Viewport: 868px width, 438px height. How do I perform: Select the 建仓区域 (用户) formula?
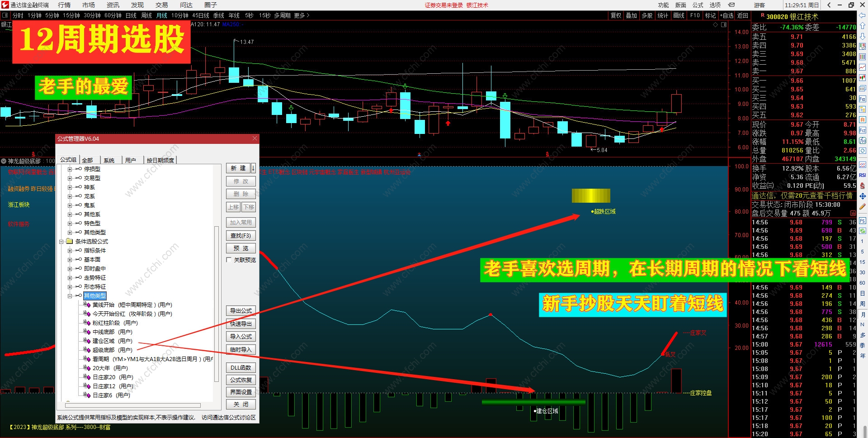coord(112,341)
